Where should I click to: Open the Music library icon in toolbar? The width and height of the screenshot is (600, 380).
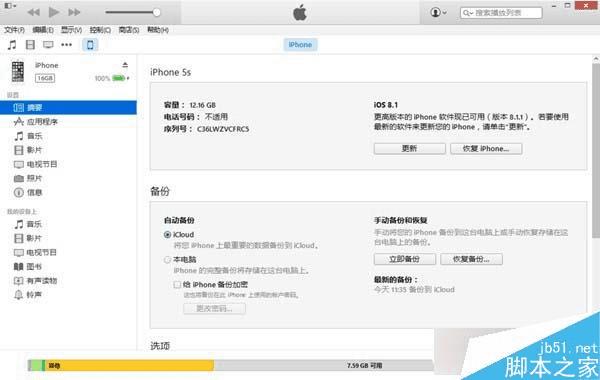12,45
